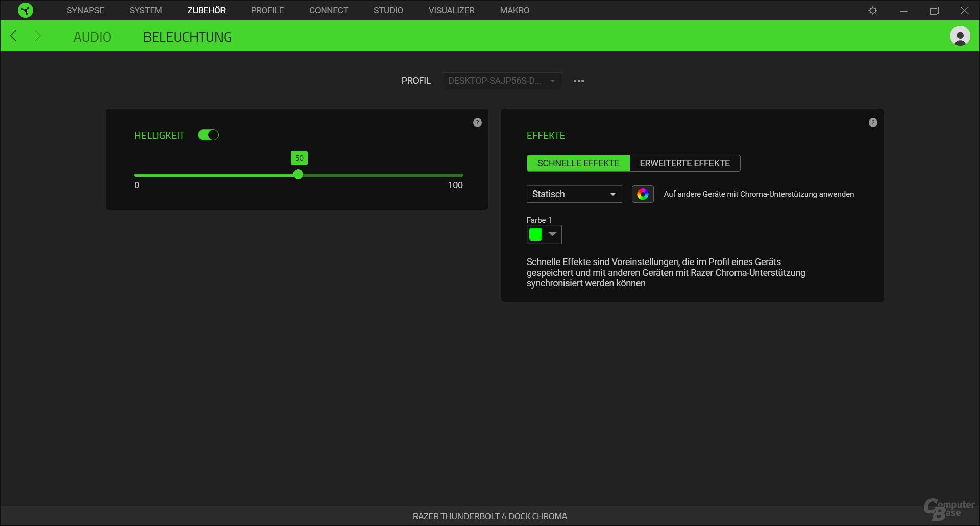Screen dimensions: 980x526
Task: Open the Synapse tab
Action: click(x=85, y=10)
